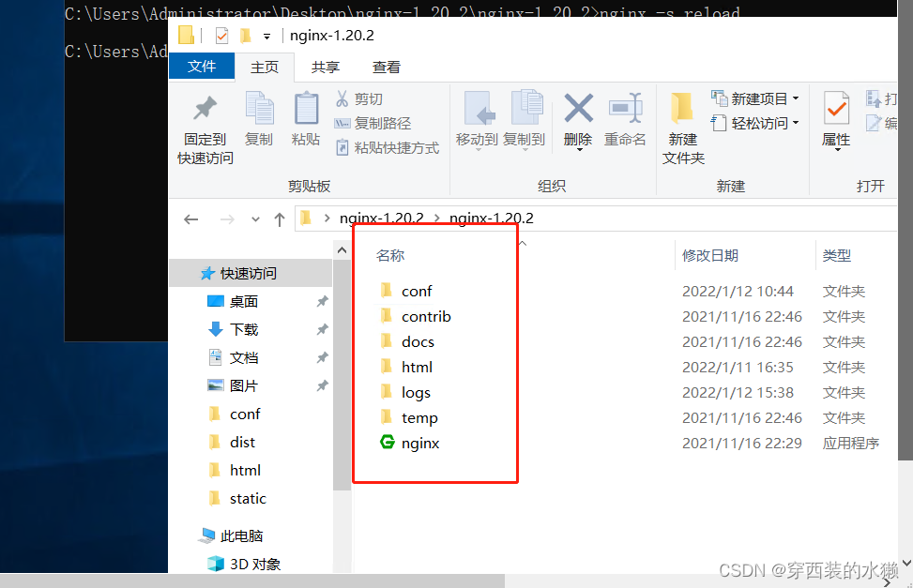The width and height of the screenshot is (913, 588).
Task: Click the Copy ribbon icon
Action: click(259, 108)
